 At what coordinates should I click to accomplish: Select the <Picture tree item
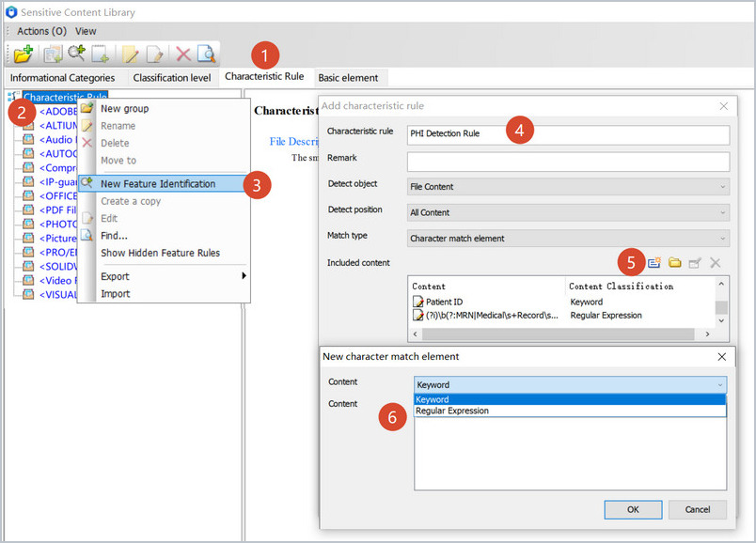(x=57, y=238)
